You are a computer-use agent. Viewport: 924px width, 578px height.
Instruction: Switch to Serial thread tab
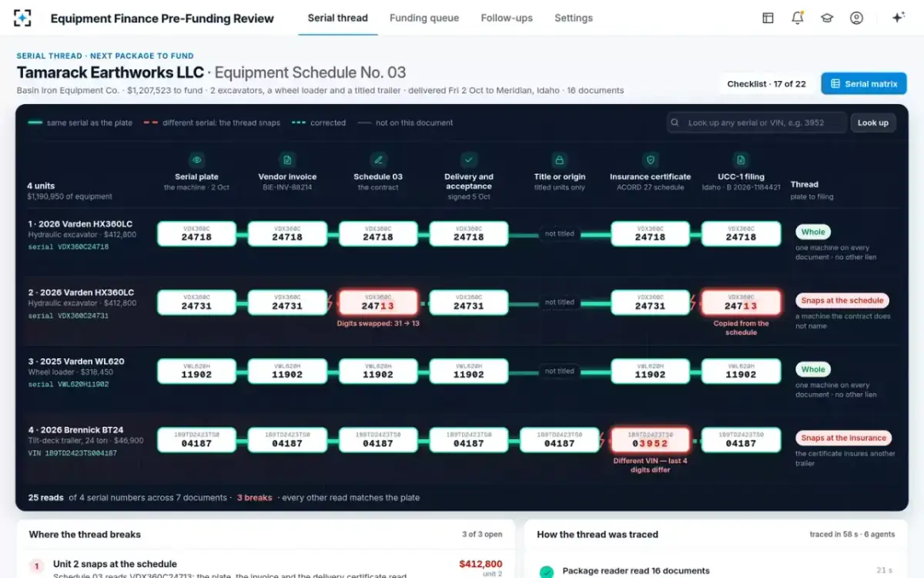tap(337, 18)
